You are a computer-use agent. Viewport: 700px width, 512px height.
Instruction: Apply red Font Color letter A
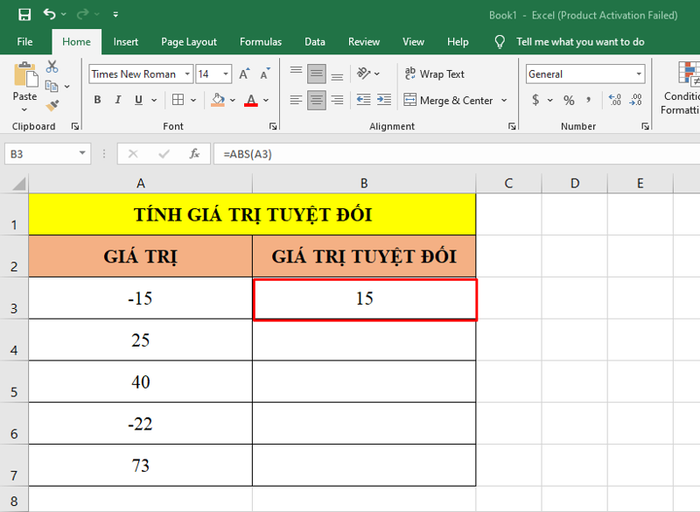[x=251, y=100]
